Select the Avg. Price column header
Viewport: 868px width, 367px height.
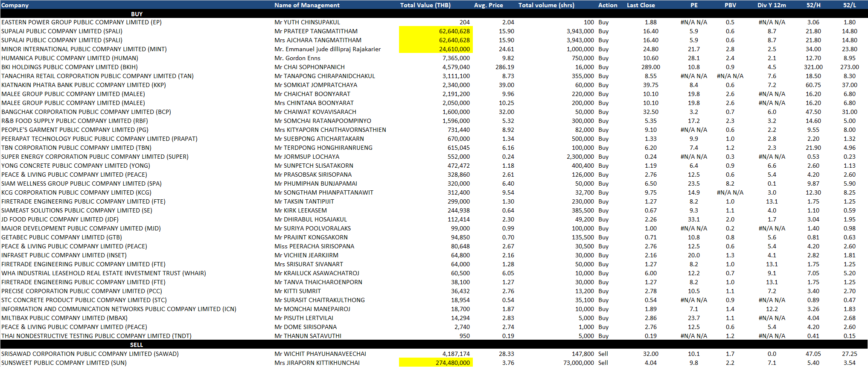pyautogui.click(x=488, y=5)
